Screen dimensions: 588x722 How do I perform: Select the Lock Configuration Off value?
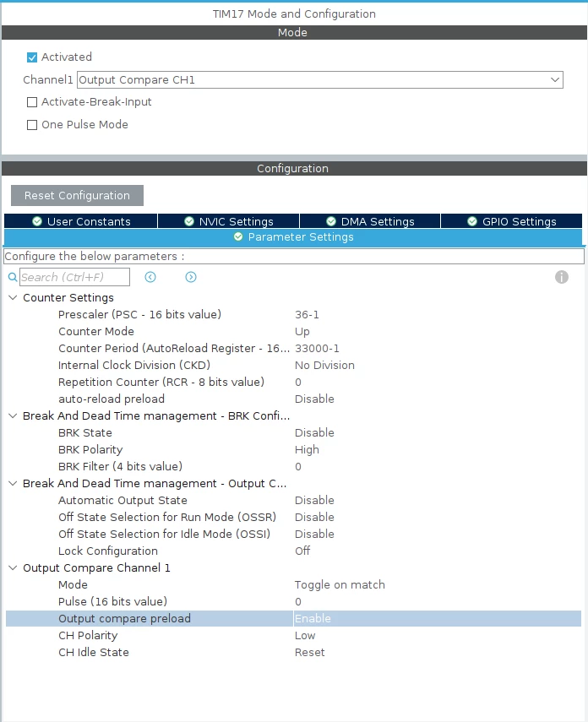[x=302, y=551]
